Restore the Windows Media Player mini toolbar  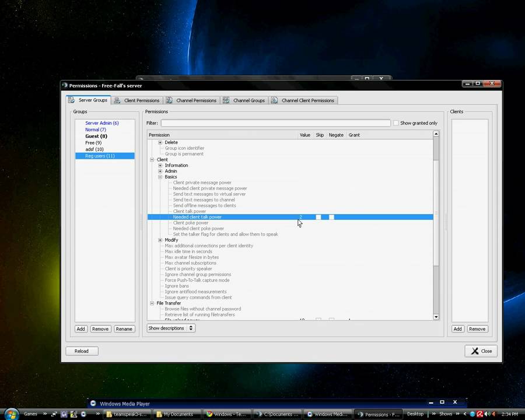coord(442,402)
